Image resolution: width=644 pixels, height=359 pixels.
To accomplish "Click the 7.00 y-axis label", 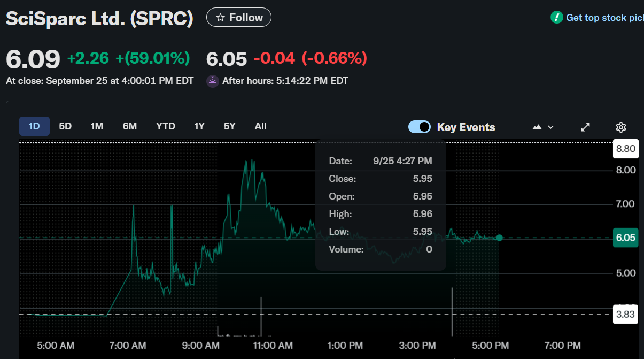I will [626, 204].
